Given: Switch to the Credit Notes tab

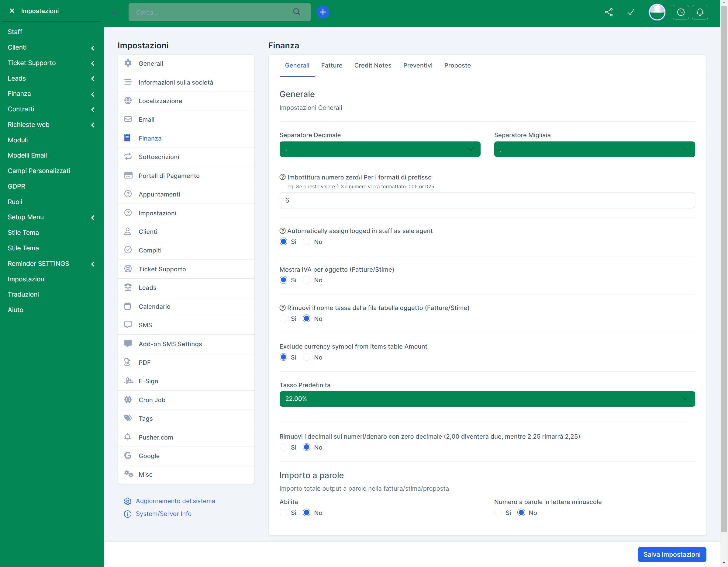Looking at the screenshot, I should [x=372, y=65].
